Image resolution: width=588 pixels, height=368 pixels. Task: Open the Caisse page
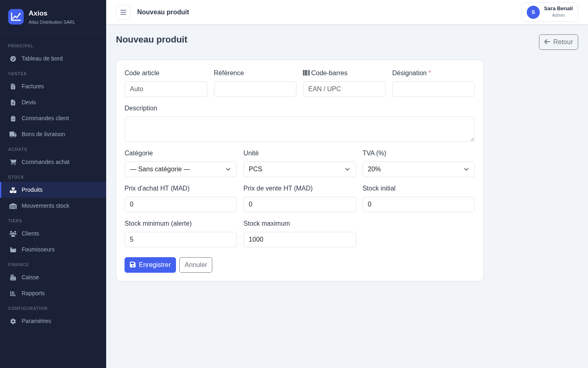[x=53, y=277]
